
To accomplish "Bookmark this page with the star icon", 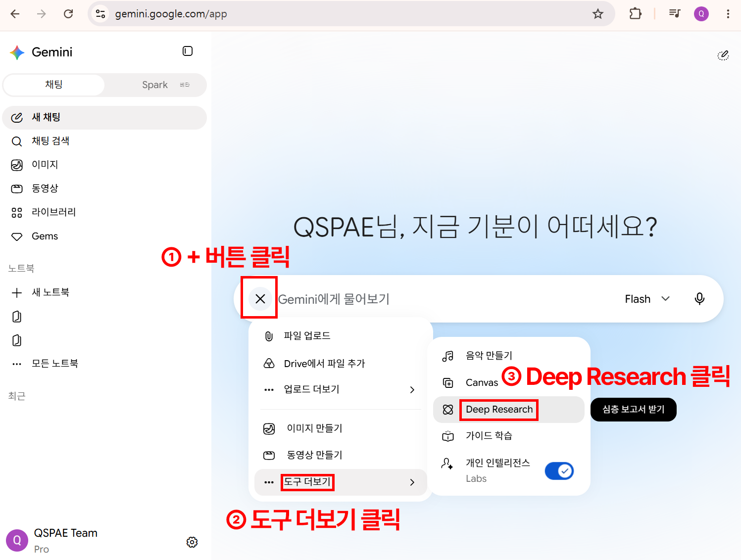I will (598, 14).
